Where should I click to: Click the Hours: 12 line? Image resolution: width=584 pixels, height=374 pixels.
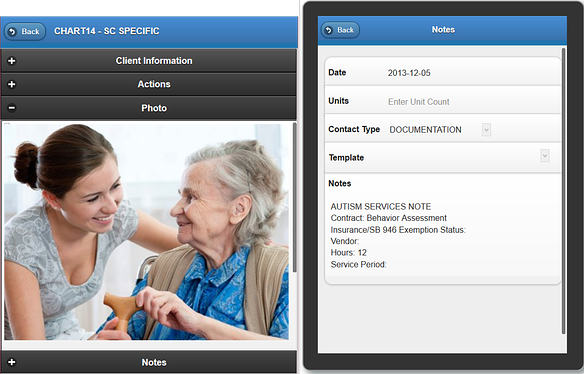[348, 253]
